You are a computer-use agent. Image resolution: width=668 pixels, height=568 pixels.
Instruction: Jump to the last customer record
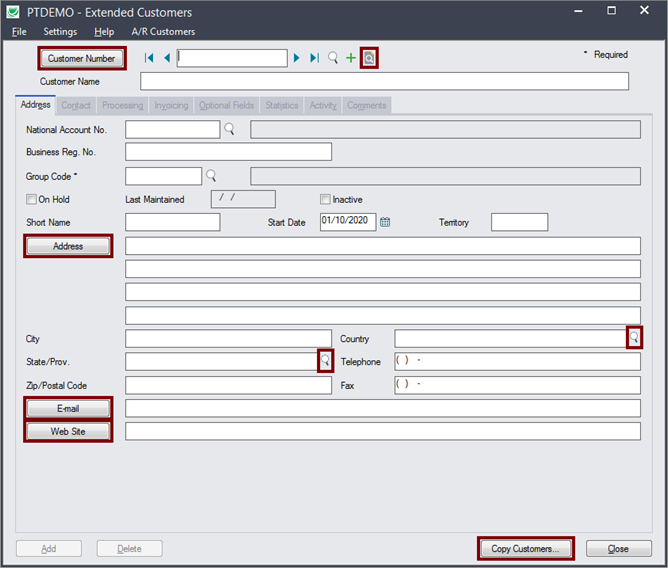point(314,59)
